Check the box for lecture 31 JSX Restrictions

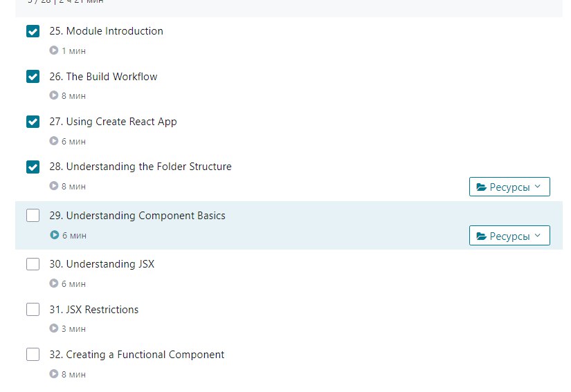click(33, 310)
